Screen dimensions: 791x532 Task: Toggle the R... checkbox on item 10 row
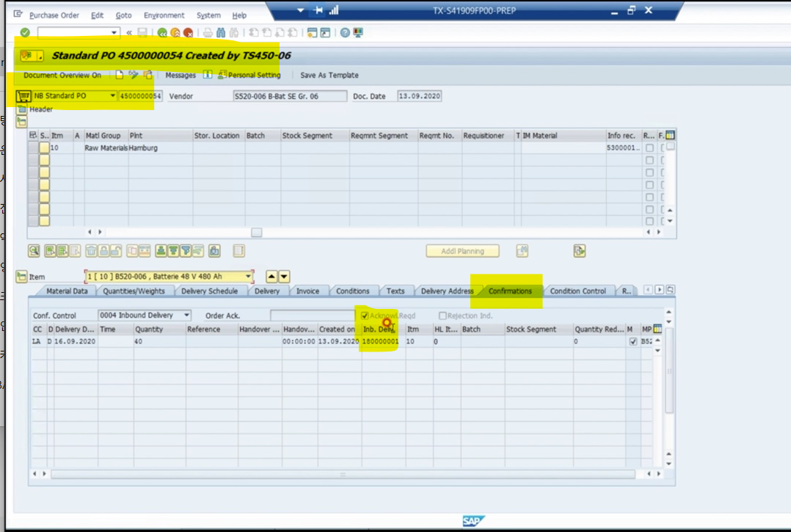click(x=649, y=147)
